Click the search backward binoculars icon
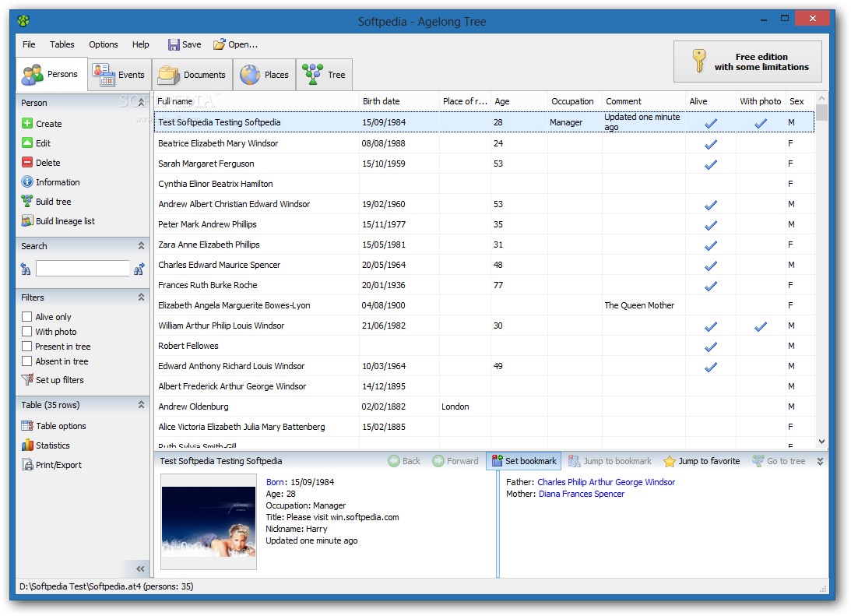851x616 pixels. (26, 269)
